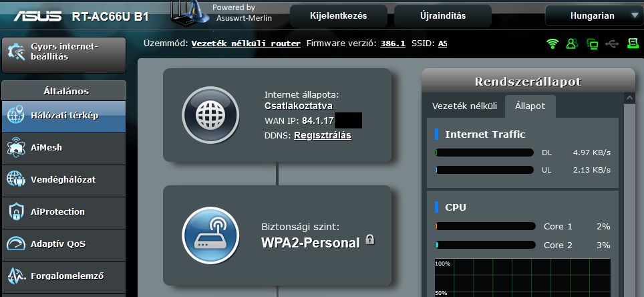
Task: Click the green WiFi status icon
Action: point(553,43)
